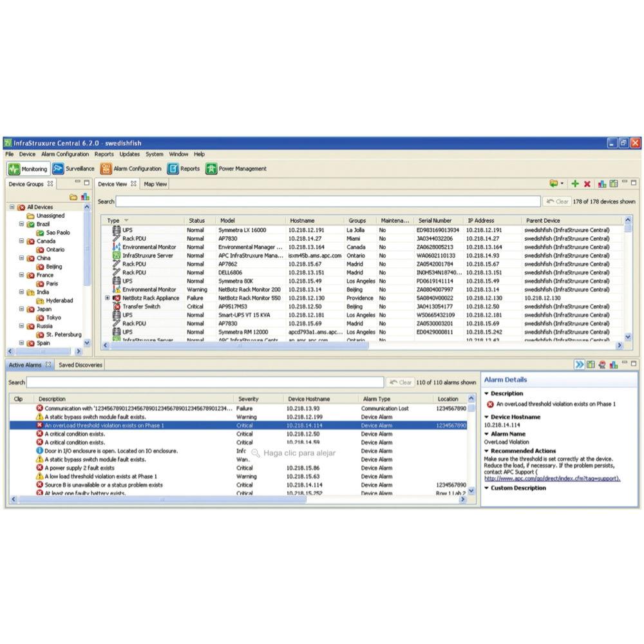
Task: Open the Monitoring perspective
Action: point(28,169)
